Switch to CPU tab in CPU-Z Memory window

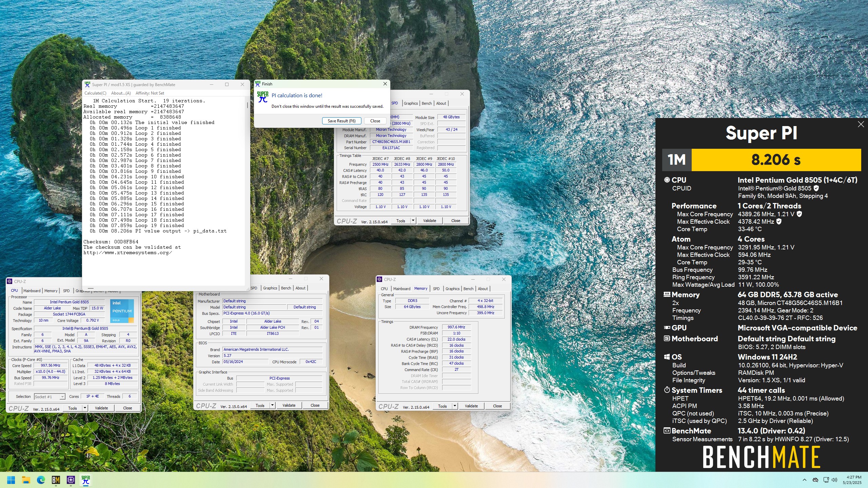point(384,289)
